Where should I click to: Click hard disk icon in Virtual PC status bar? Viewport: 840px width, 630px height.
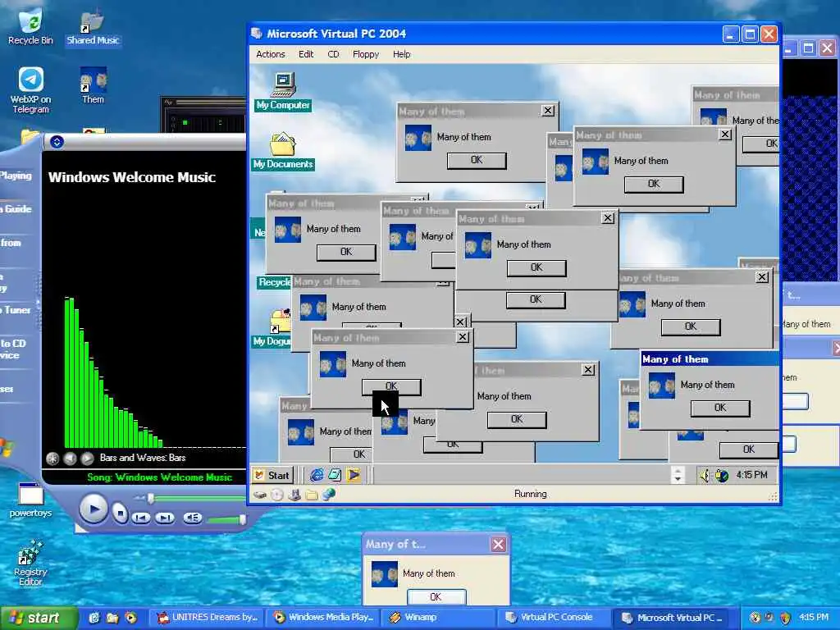pos(260,495)
